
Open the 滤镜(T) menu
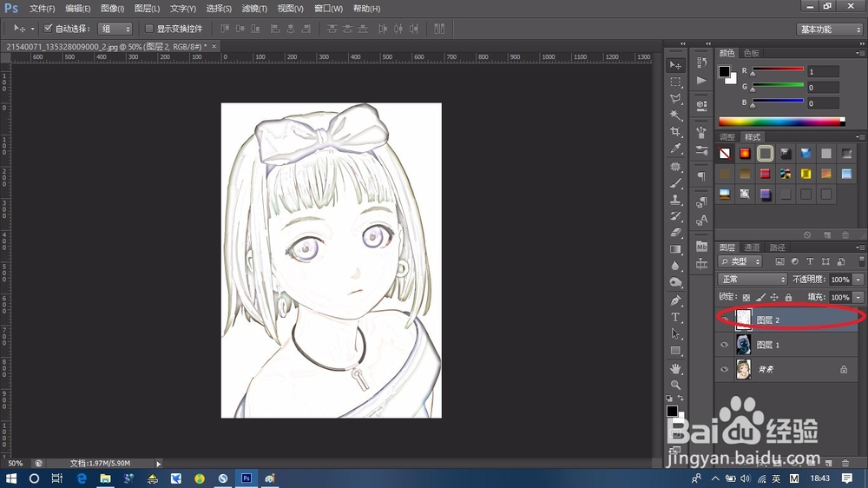254,9
